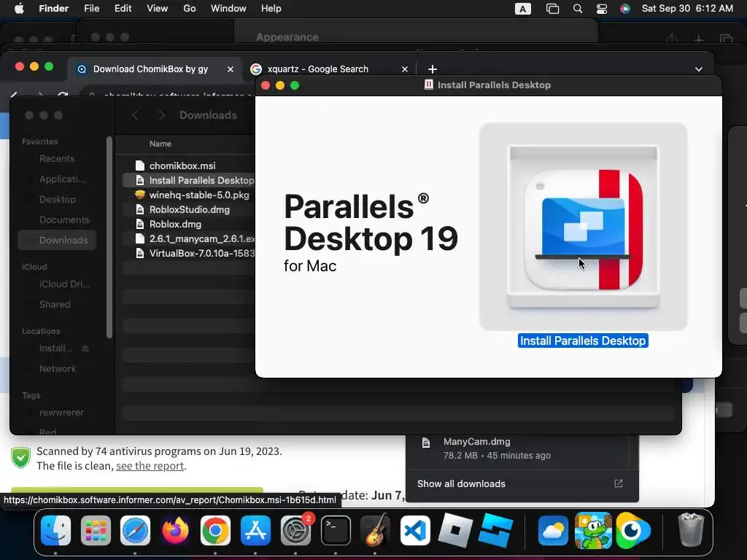Open the ManyCam eye icon in Dock
The height and width of the screenshot is (560, 747).
(632, 530)
